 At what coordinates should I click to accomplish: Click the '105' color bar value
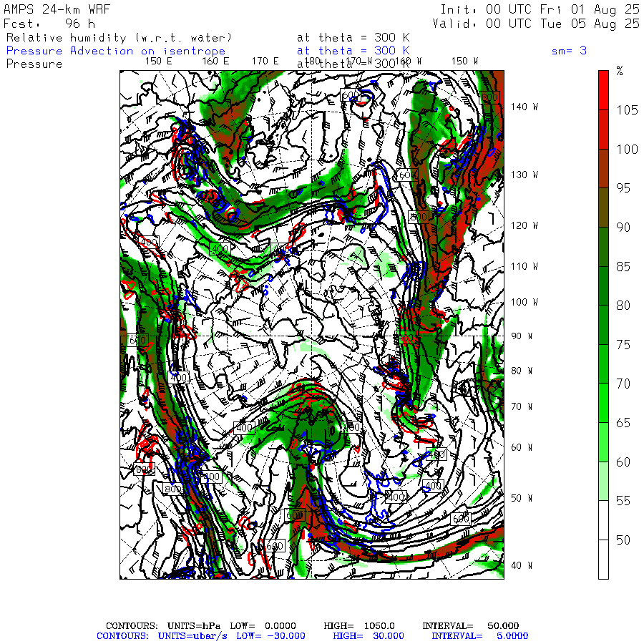tap(627, 110)
